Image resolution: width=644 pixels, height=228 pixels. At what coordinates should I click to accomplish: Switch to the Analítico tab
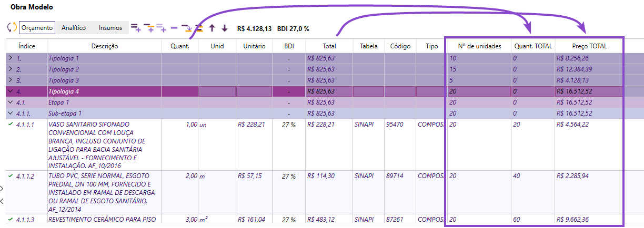pos(74,28)
